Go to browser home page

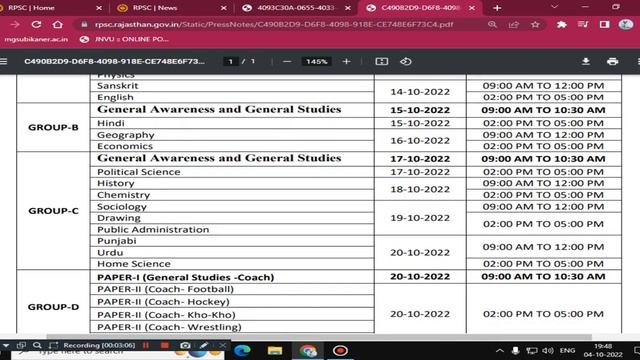[58, 24]
